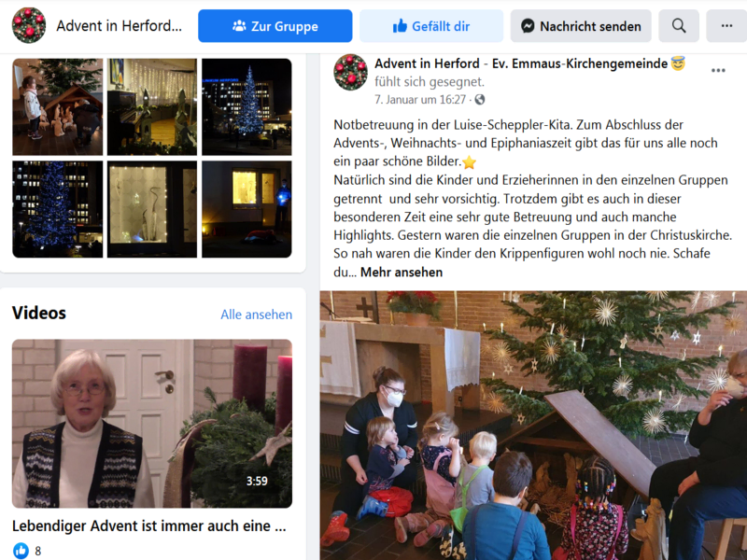Image resolution: width=747 pixels, height=560 pixels.
Task: Open the 'Advent in Herford - Ev. Emmaus-Kirchengemeinde' name link
Action: click(521, 63)
